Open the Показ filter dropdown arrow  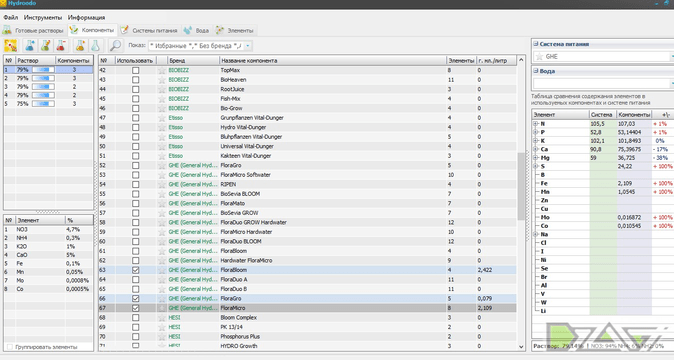[x=248, y=46]
